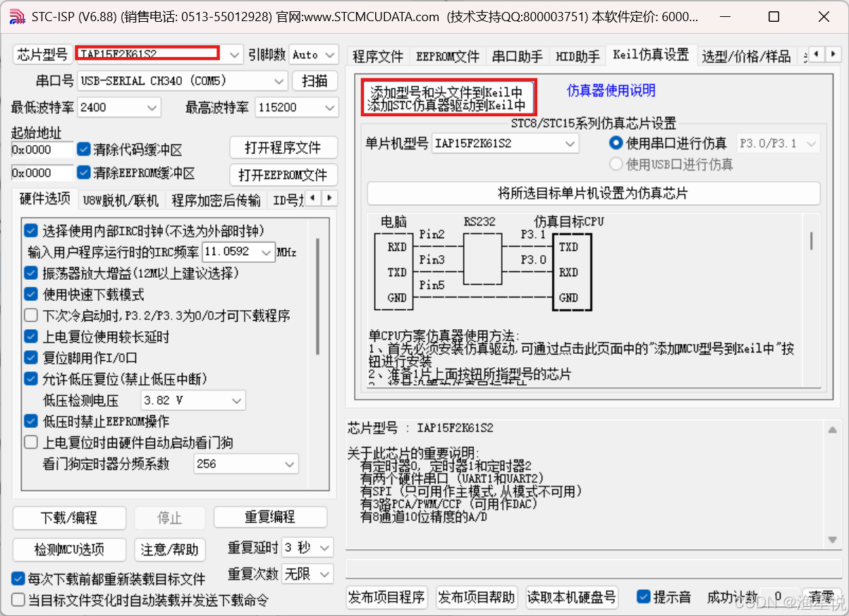Expand the 最低波特率 dropdown
The height and width of the screenshot is (616, 849).
153,106
